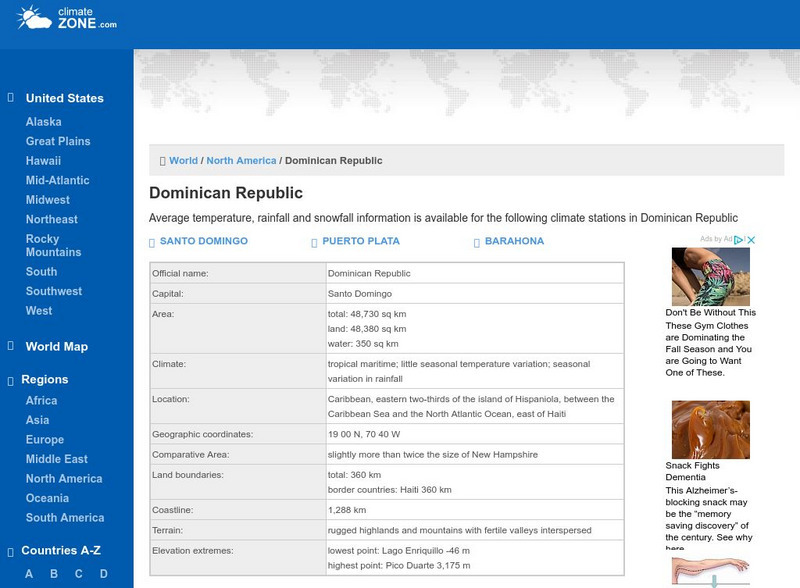Open the Barahona climate station
The height and width of the screenshot is (588, 800).
tap(514, 241)
